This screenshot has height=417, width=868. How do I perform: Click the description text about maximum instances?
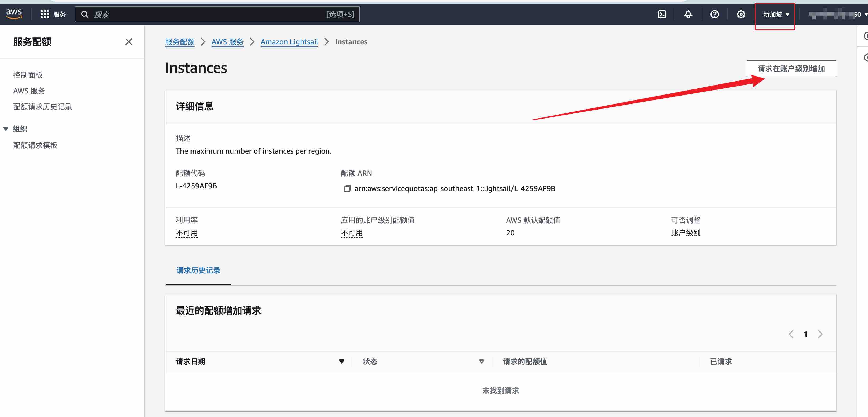tap(253, 151)
